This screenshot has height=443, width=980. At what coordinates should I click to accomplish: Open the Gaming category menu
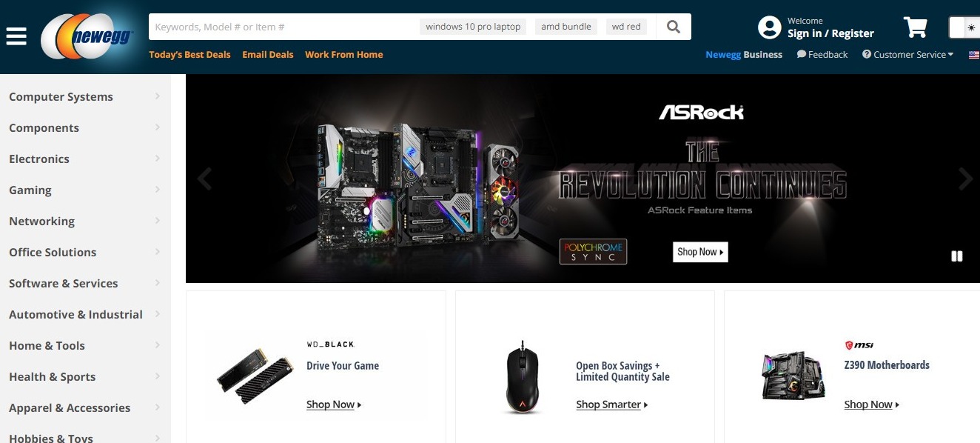tap(85, 190)
